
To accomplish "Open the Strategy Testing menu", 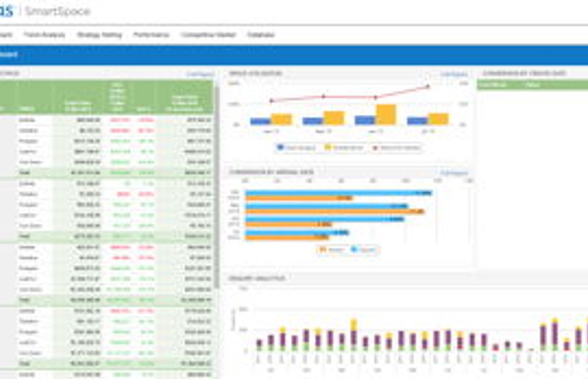I will pos(99,35).
